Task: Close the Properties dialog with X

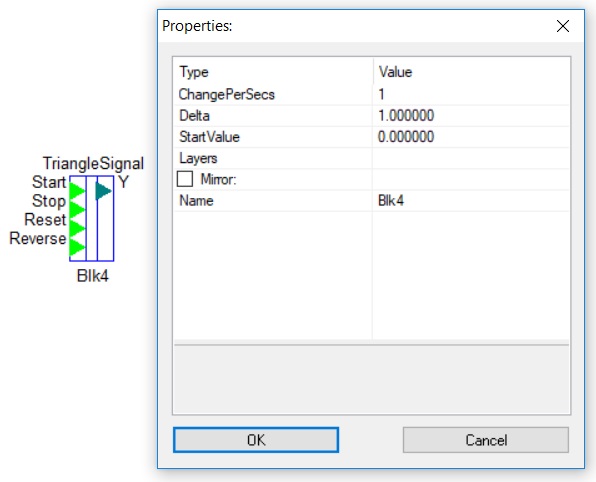Action: click(x=563, y=26)
